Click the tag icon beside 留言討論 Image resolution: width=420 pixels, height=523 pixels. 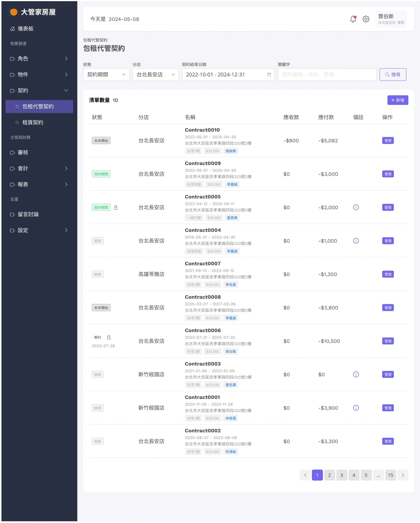pos(12,215)
